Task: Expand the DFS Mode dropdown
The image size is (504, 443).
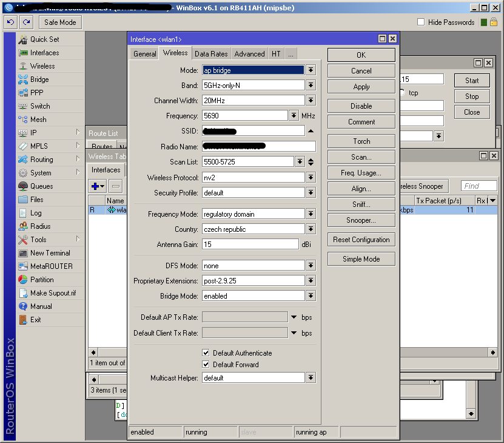Action: 311,265
